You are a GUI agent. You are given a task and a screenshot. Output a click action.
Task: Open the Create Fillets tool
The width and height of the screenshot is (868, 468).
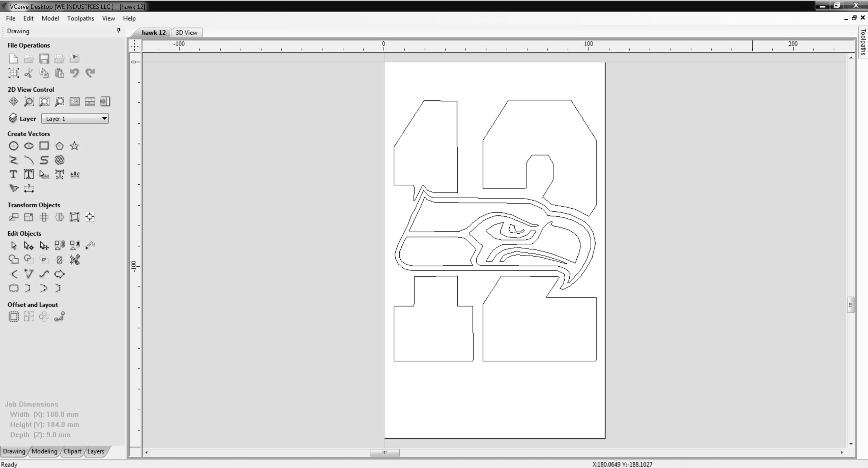point(13,274)
